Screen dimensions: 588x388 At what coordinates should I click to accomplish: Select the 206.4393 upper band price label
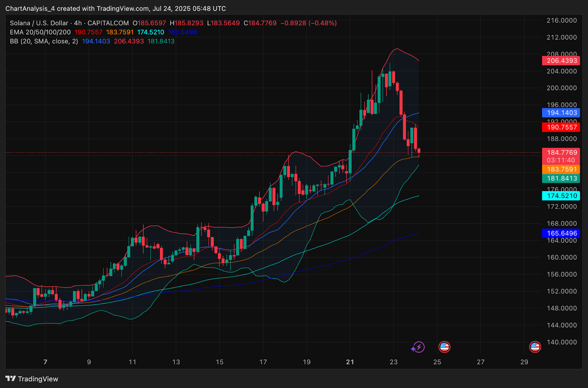coord(561,61)
